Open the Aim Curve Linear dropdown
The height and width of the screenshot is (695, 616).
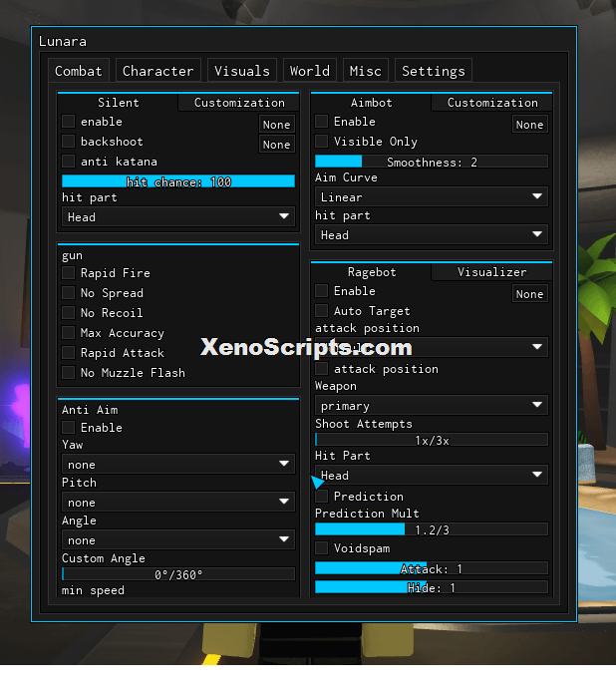pos(432,196)
